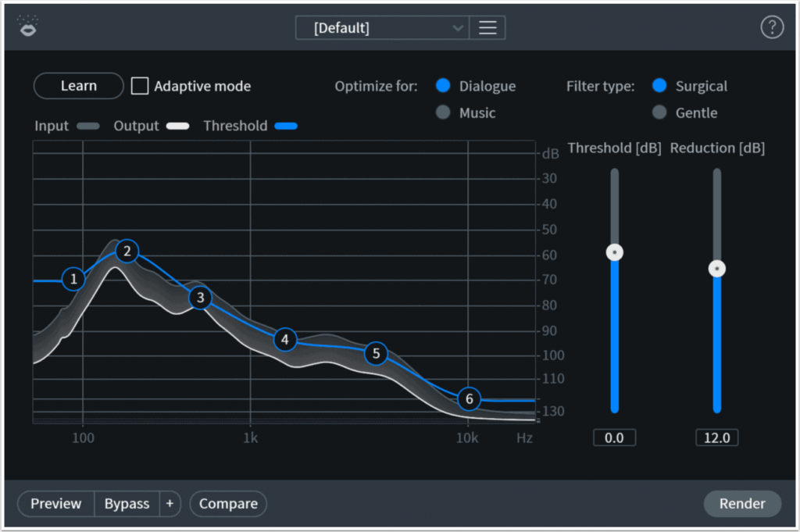This screenshot has height=532, width=800.
Task: Select threshold node 1 on the curve
Action: tap(73, 279)
